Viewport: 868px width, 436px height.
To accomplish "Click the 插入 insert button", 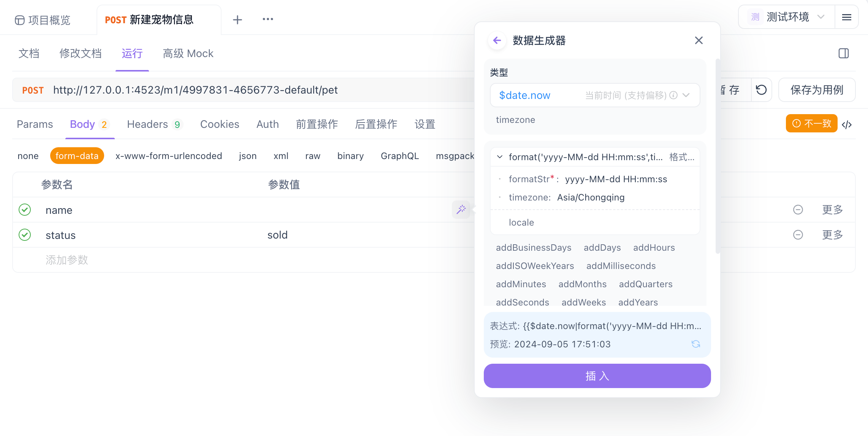I will 597,376.
